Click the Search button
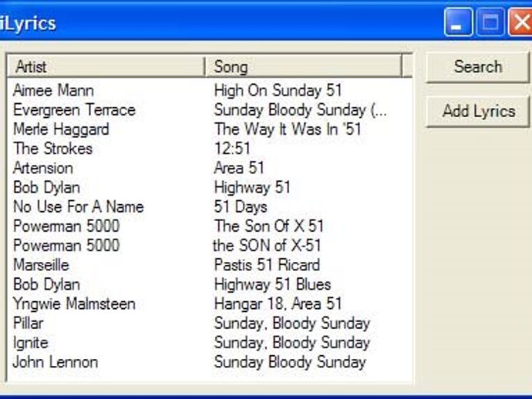 click(477, 67)
